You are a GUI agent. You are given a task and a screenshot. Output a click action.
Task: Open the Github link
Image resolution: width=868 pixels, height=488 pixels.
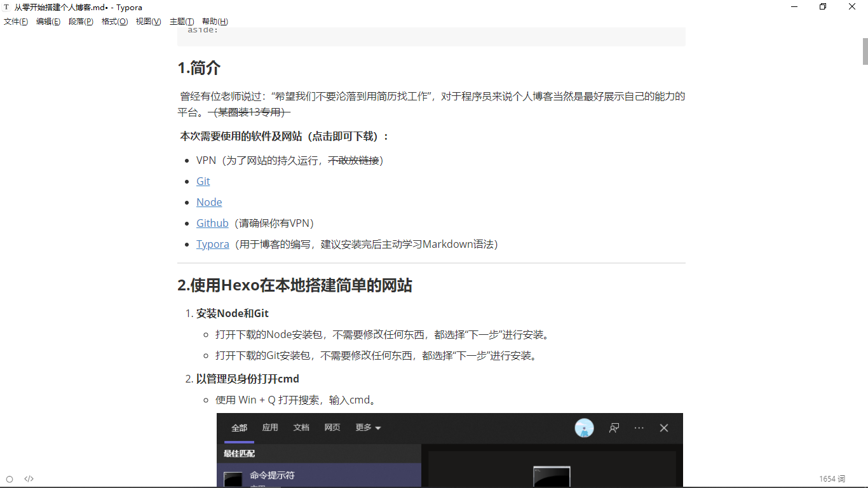click(212, 223)
